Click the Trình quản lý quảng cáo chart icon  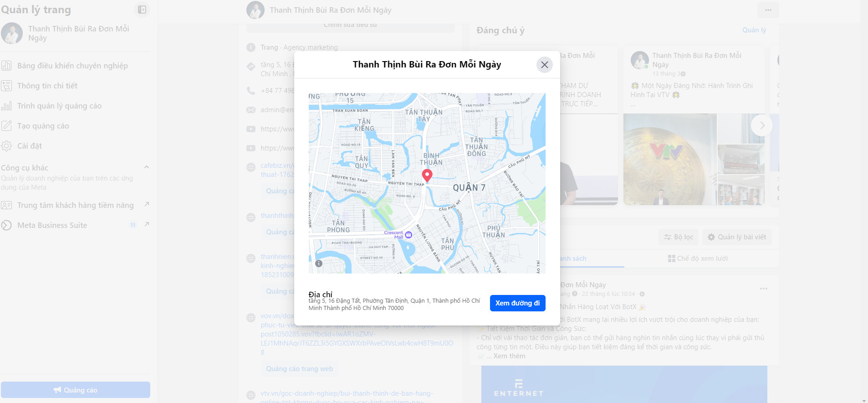coord(6,106)
